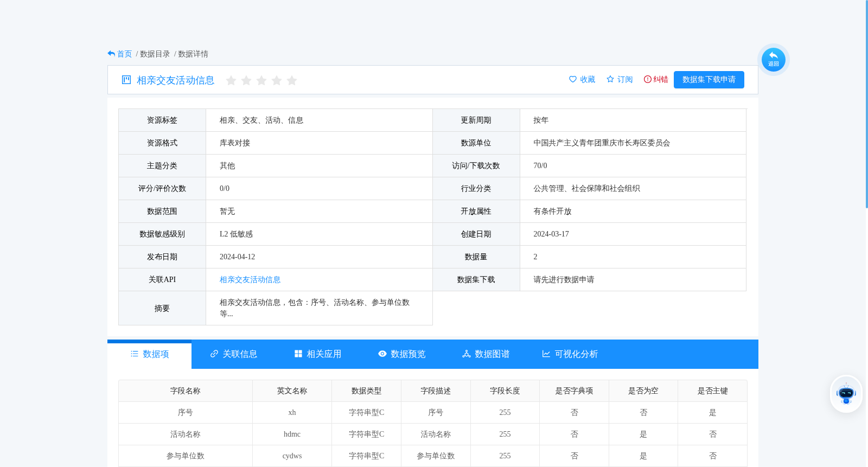The image size is (868, 467).
Task: Go to 首页 via breadcrumb link
Action: 124,54
